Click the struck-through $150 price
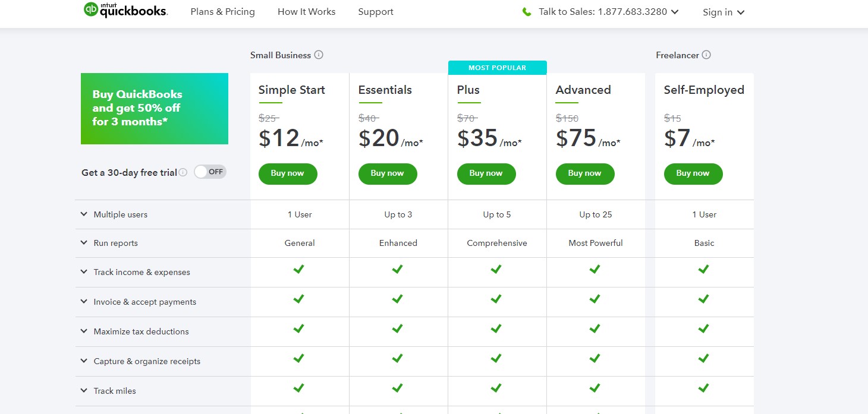Screen dimensions: 868x414 [x=567, y=118]
